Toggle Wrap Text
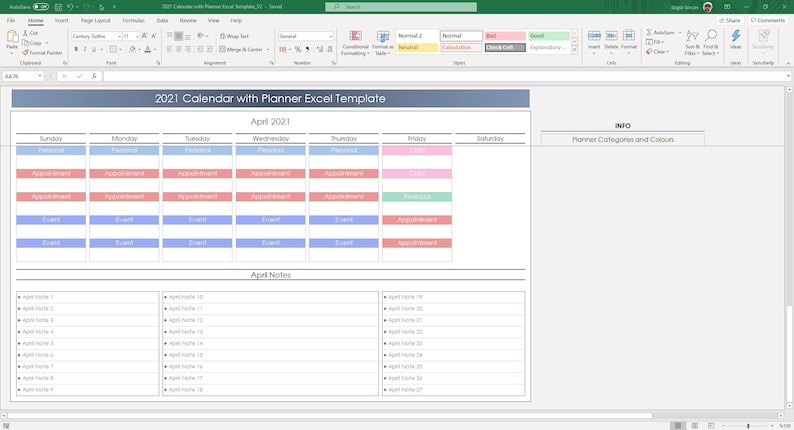The height and width of the screenshot is (430, 794). click(x=234, y=36)
